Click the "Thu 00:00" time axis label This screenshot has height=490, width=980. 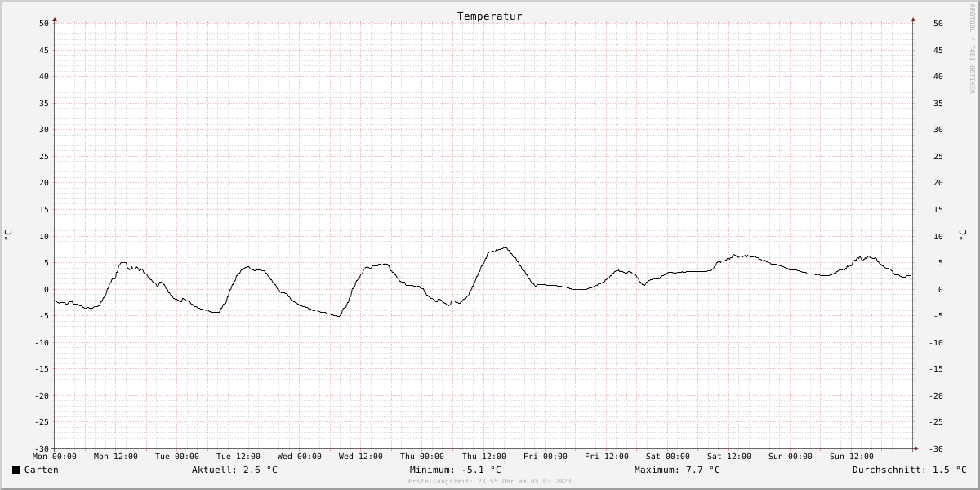coord(422,457)
